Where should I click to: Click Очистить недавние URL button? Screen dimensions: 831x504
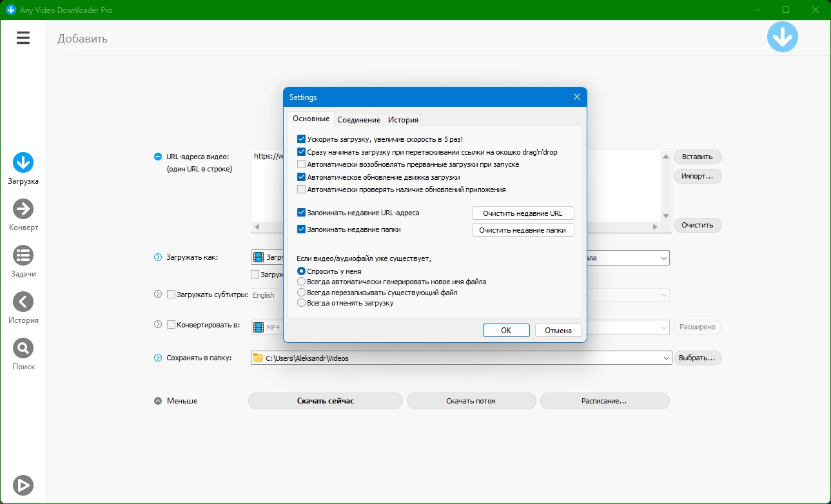[x=523, y=213]
